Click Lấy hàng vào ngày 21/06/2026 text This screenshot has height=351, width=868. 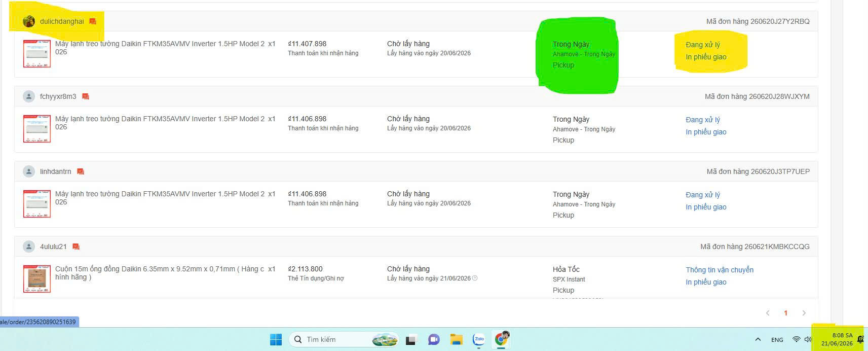pyautogui.click(x=429, y=278)
